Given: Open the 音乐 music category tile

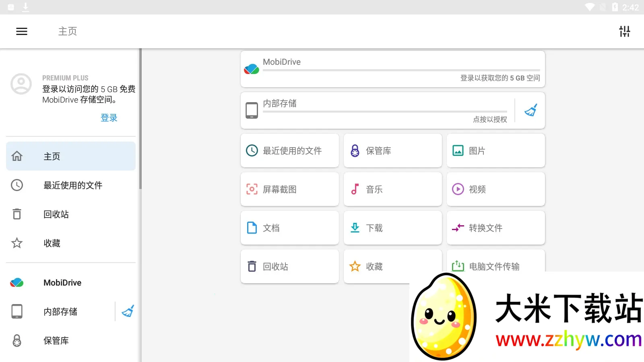Looking at the screenshot, I should [392, 189].
